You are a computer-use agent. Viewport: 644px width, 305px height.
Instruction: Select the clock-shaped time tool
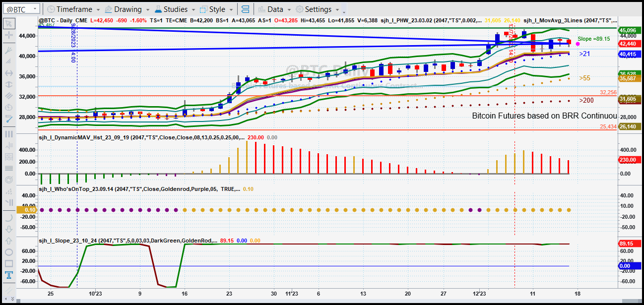(x=9, y=108)
